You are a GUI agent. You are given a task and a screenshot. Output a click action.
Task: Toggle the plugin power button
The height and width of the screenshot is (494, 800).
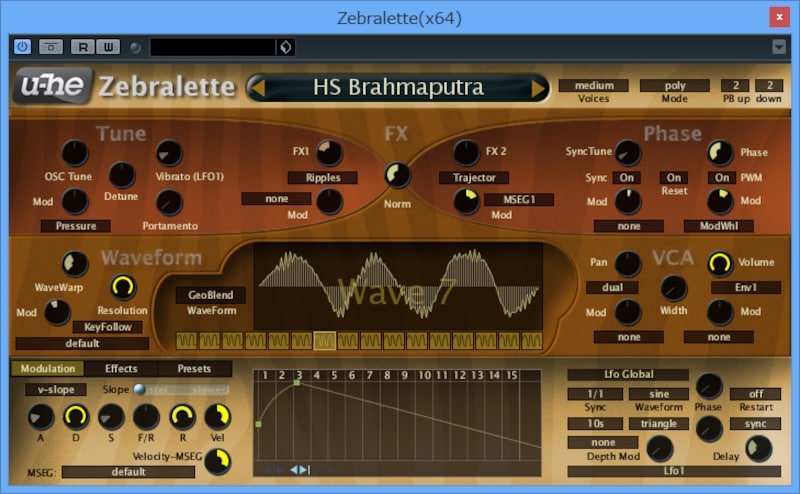[x=22, y=47]
